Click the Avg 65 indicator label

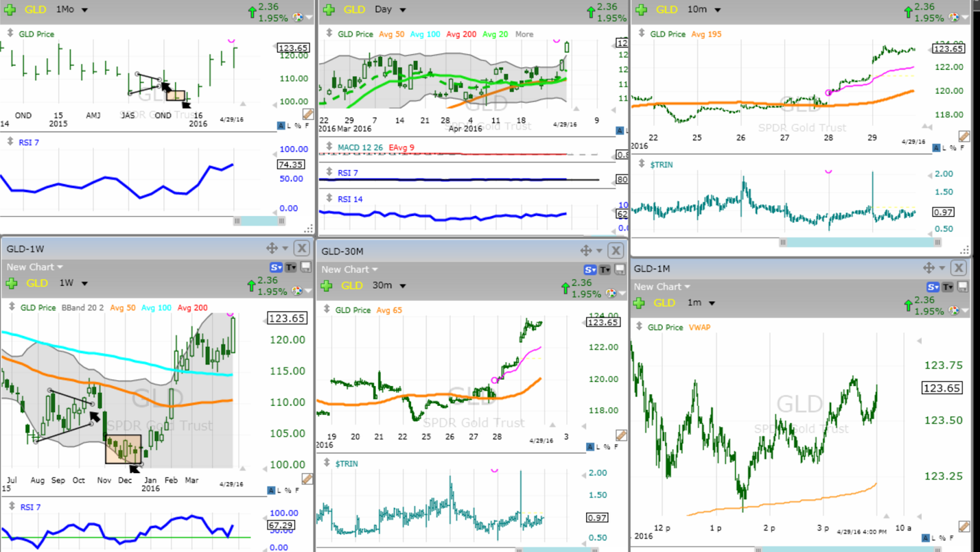389,310
